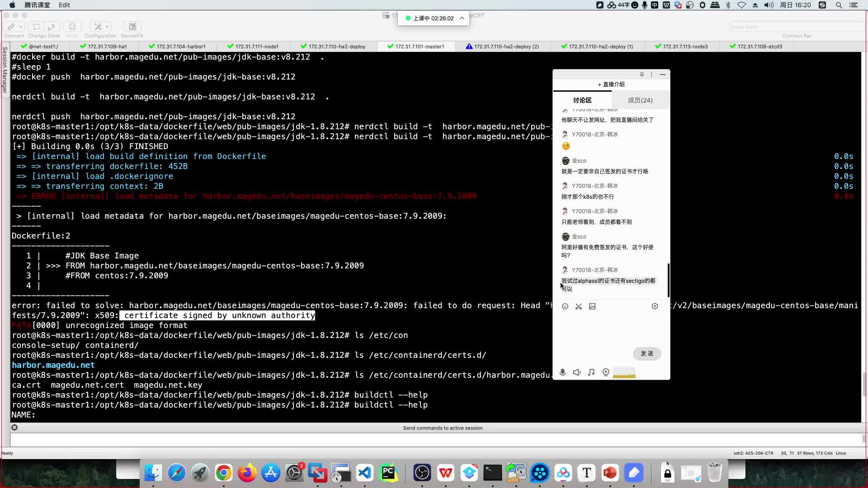Pin the chat window using the pin icon
The height and width of the screenshot is (488, 868).
point(642,75)
